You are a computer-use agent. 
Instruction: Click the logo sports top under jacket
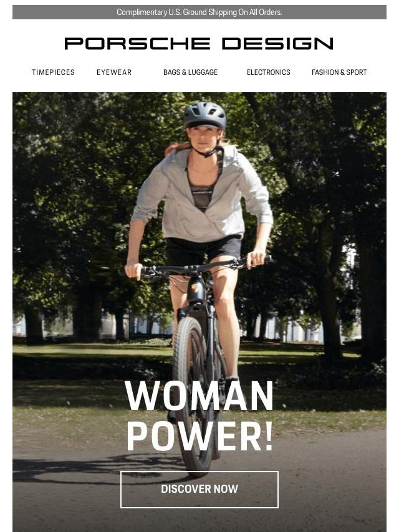202,197
